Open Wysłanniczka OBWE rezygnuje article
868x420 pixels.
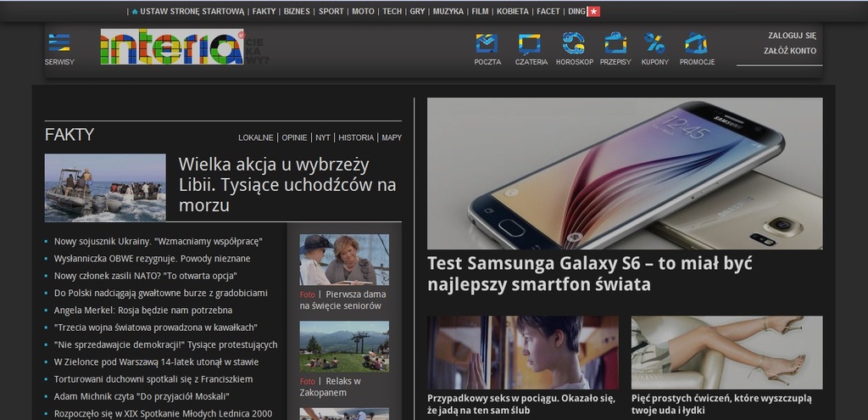coord(153,258)
